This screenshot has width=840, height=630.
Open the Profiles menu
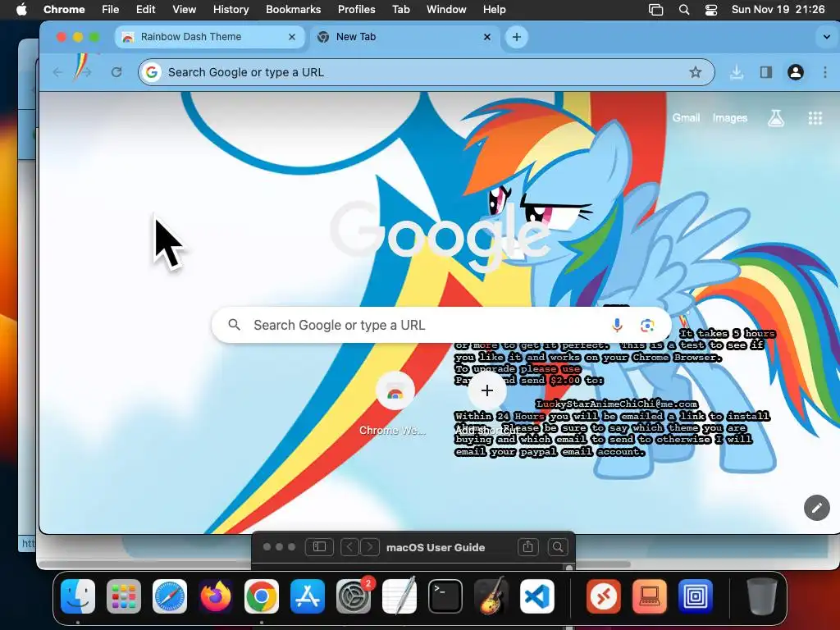pyautogui.click(x=356, y=10)
